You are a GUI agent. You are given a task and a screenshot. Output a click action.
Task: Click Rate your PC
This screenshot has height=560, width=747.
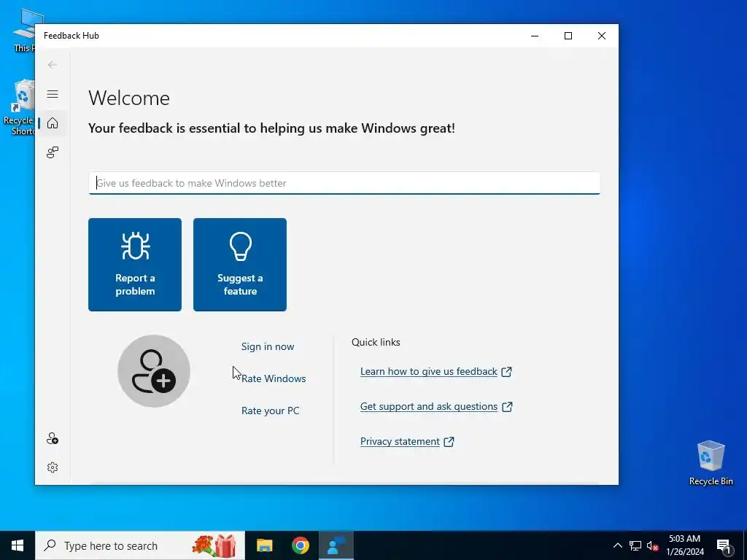(x=270, y=411)
